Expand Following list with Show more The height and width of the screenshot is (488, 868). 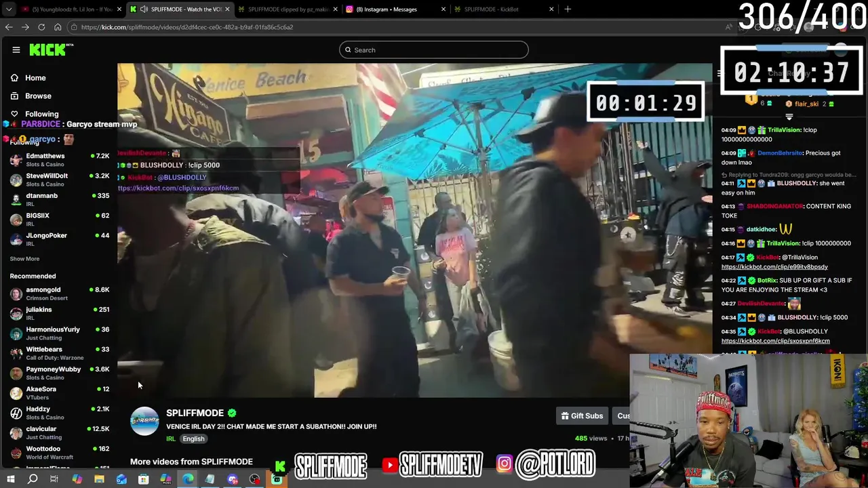point(24,258)
